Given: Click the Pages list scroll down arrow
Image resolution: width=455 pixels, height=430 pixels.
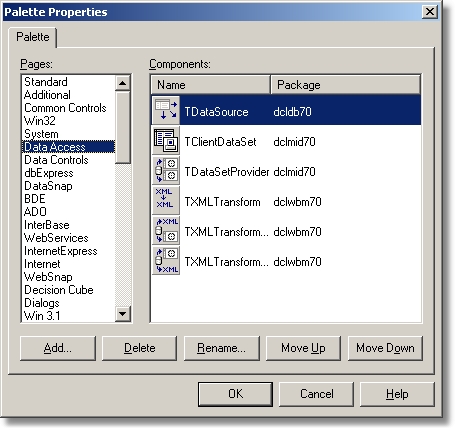Looking at the screenshot, I should [122, 314].
